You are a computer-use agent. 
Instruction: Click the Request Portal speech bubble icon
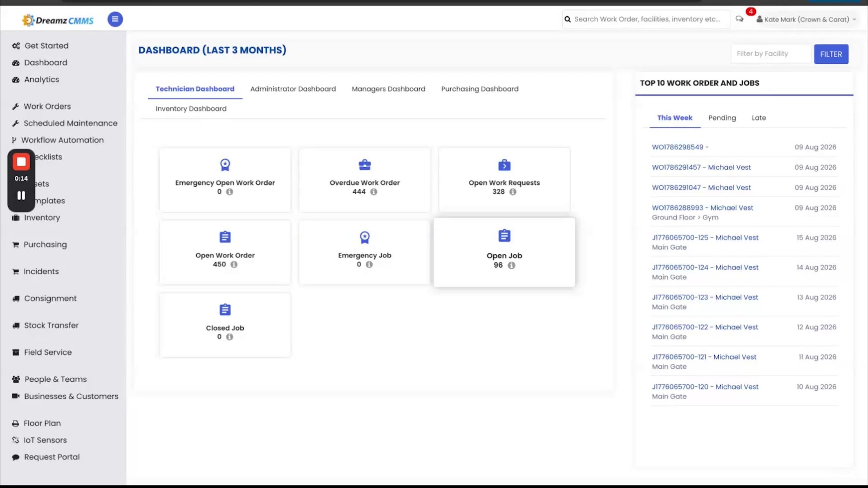[16, 457]
